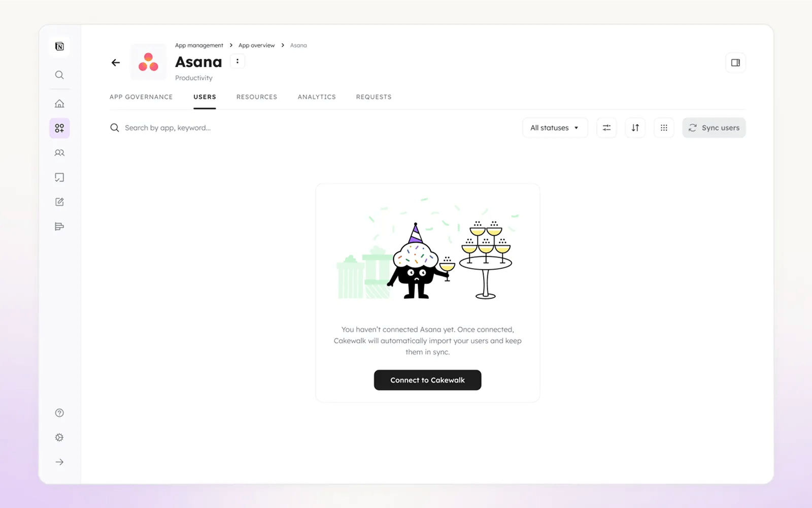Screen dimensions: 812x508
Task: Switch to the Analytics tab
Action: point(317,97)
